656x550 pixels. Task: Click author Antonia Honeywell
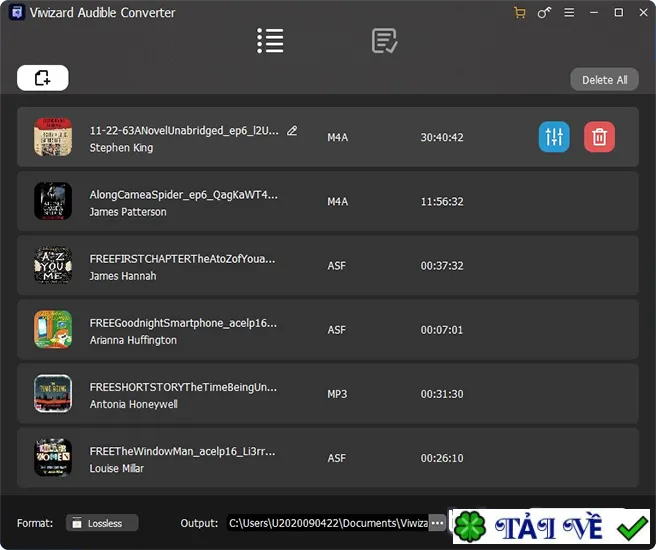pyautogui.click(x=133, y=404)
